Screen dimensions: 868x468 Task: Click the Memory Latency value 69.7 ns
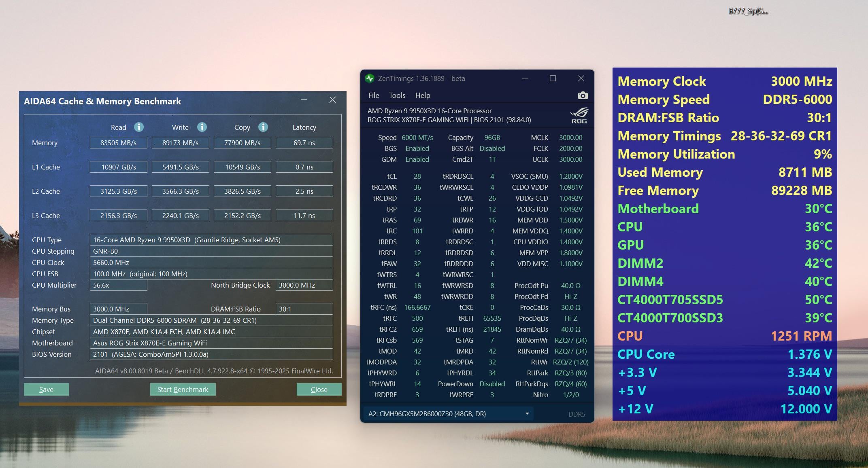click(304, 143)
